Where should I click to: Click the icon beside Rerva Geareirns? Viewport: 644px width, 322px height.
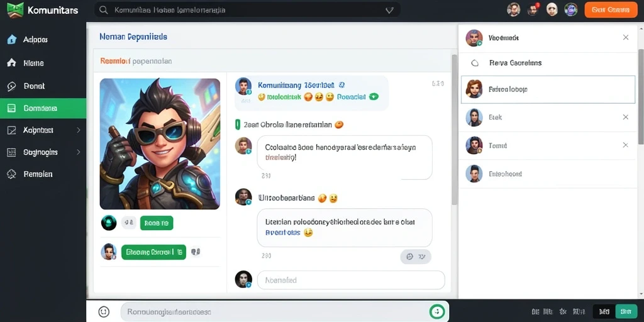pyautogui.click(x=475, y=63)
